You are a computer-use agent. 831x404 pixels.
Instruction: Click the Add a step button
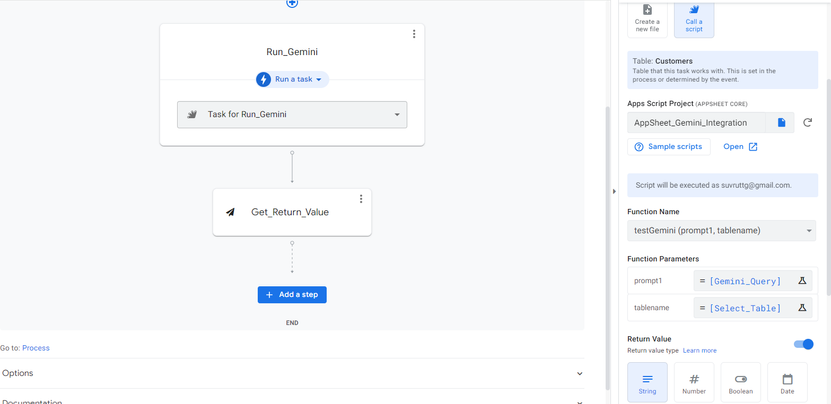coord(292,295)
